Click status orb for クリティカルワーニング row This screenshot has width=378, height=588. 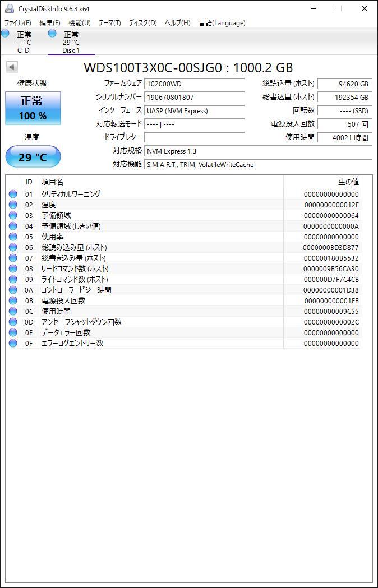(x=13, y=194)
